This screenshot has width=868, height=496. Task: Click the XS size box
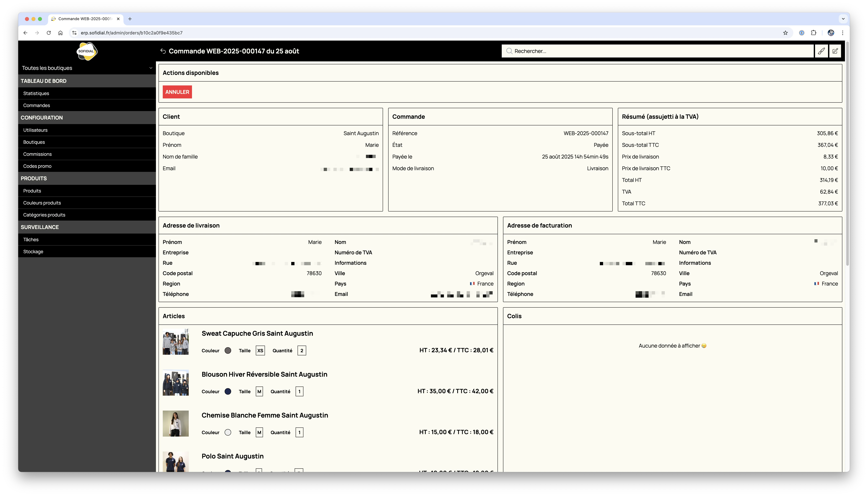(260, 350)
